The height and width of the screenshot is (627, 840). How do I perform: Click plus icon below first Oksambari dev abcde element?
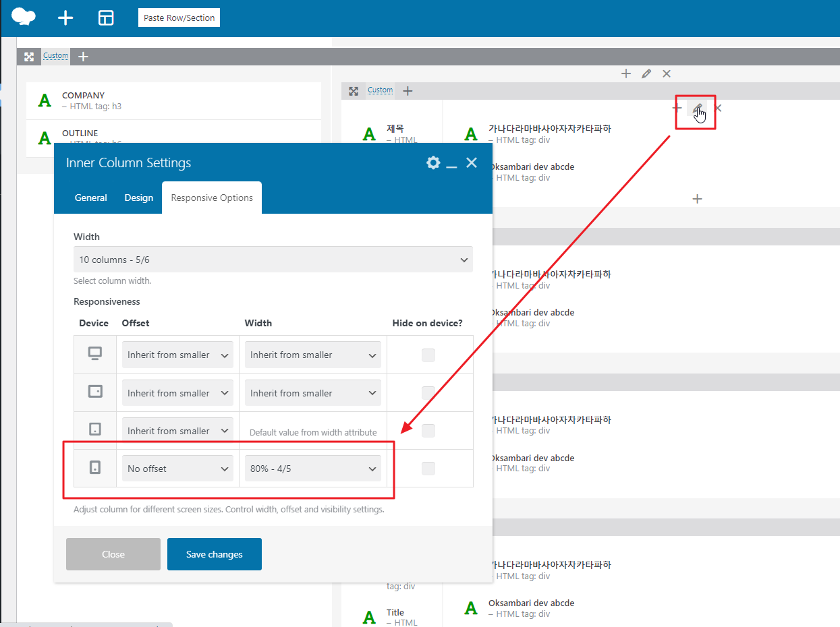(698, 199)
